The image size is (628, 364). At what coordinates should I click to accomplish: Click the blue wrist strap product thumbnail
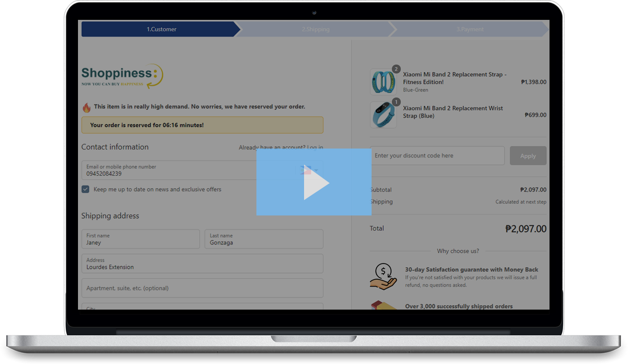[383, 115]
